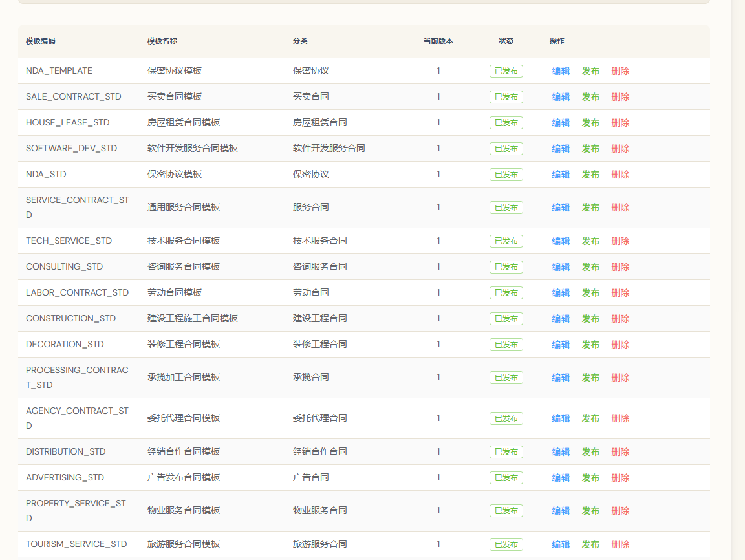745x560 pixels.
Task: Delete the PROPERTY_SERVICE_STD template
Action: 620,511
